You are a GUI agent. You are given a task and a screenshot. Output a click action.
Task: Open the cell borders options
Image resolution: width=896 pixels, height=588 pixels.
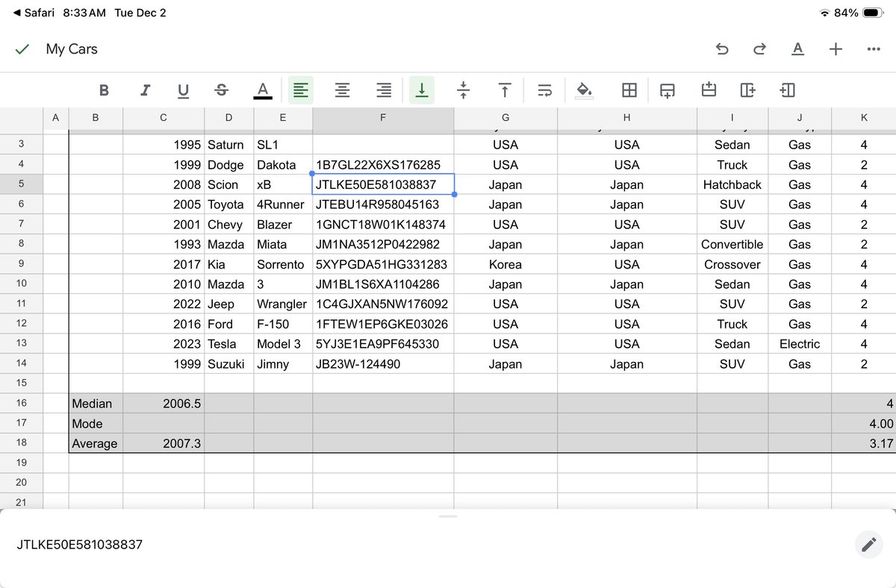(629, 90)
